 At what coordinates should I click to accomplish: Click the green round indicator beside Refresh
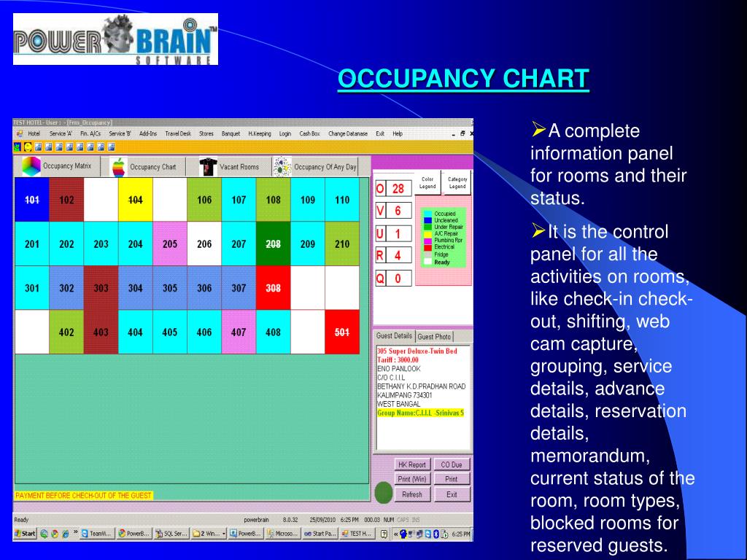pos(383,493)
